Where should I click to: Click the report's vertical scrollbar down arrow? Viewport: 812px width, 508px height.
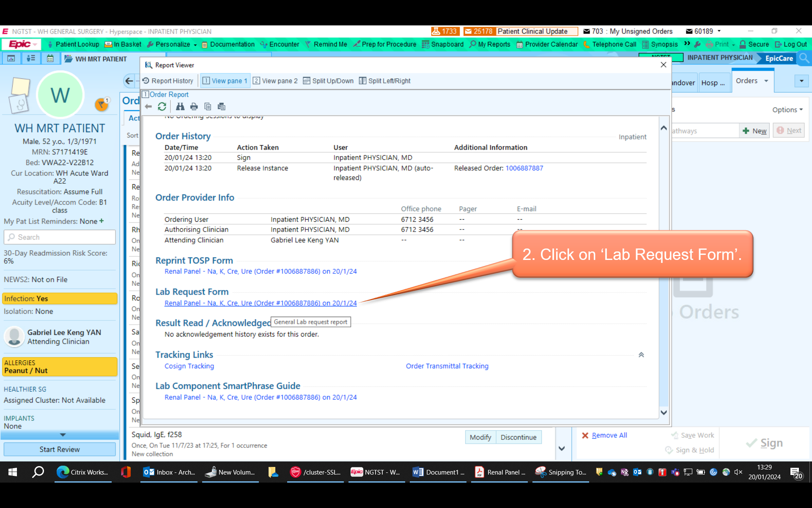(x=664, y=412)
